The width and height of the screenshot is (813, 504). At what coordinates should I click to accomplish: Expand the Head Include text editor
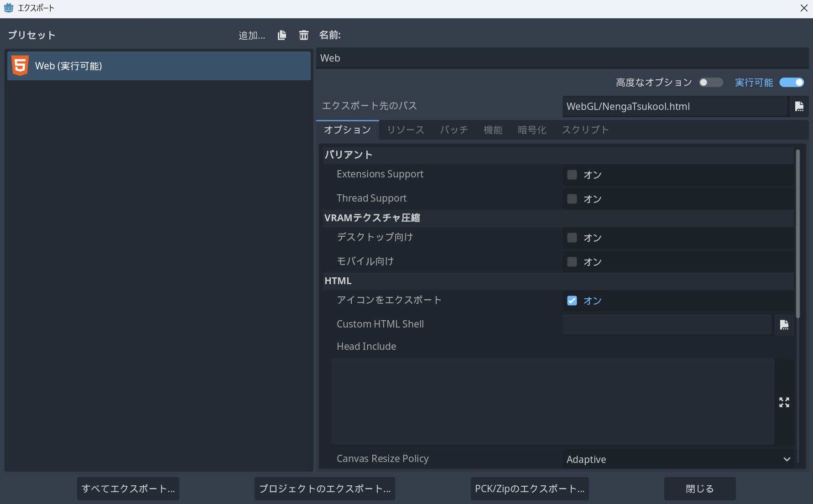(x=784, y=402)
